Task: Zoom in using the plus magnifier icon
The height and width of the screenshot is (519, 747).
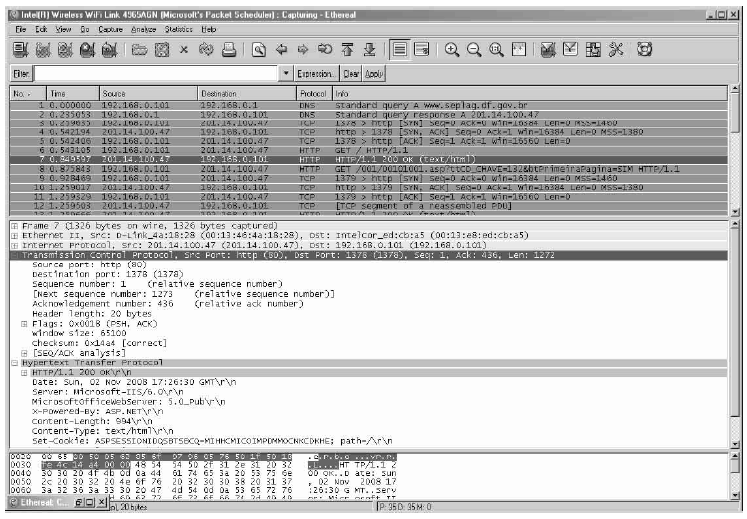Action: point(451,49)
